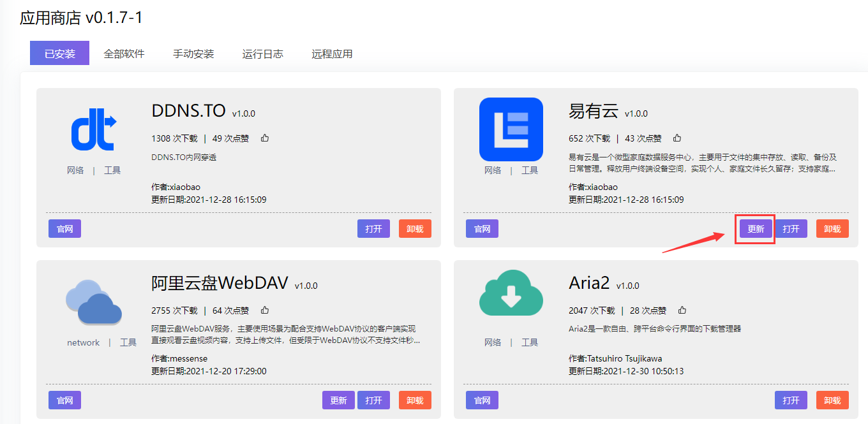868x424 pixels.
Task: Visit Aria2's official site via 官网
Action: (x=482, y=400)
